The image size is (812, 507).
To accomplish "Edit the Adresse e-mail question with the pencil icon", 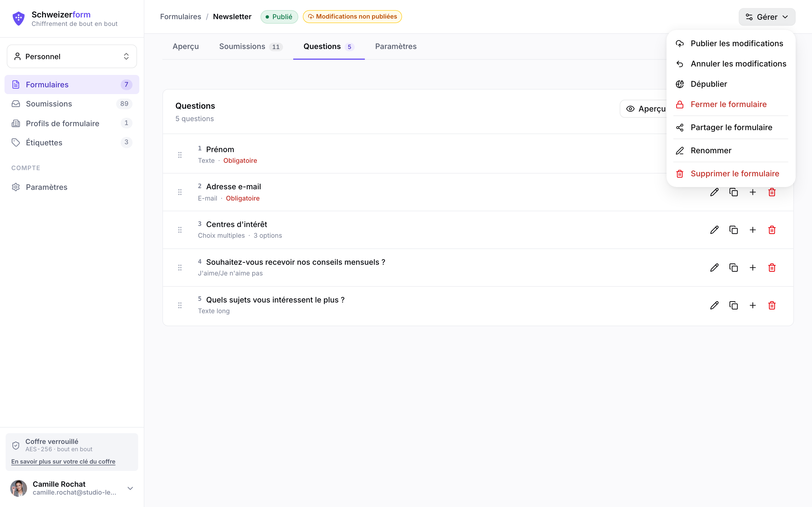I will (x=714, y=192).
